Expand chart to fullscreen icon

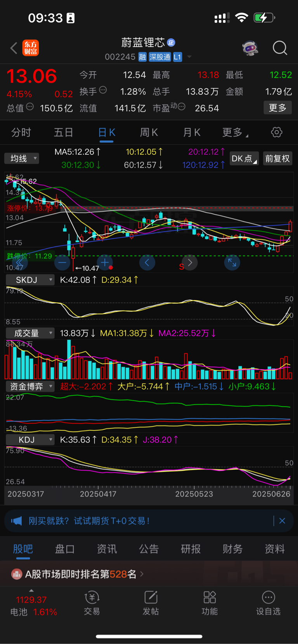click(232, 263)
